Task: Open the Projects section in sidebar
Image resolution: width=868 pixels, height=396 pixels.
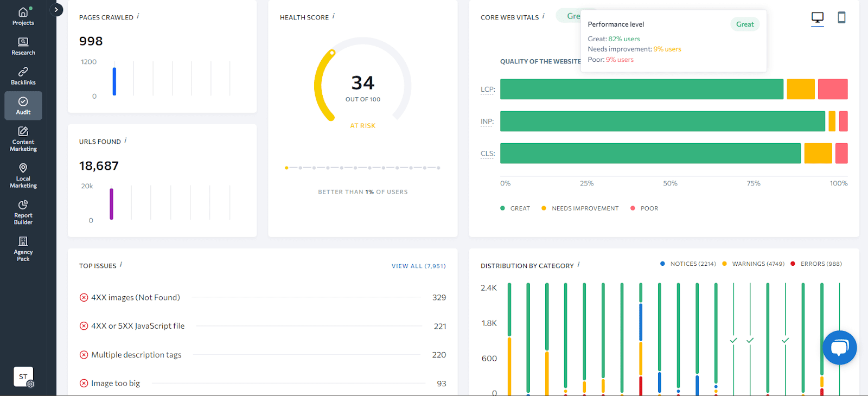Action: point(23,16)
